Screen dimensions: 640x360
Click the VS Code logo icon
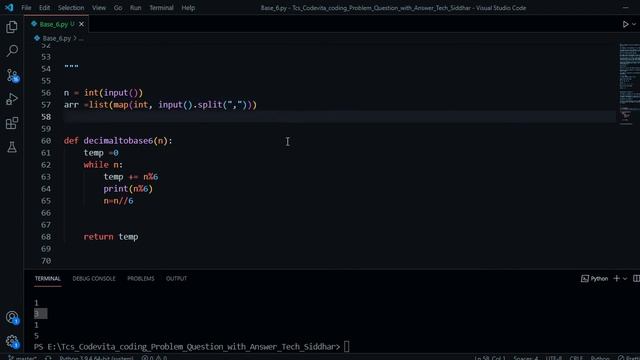[9, 7]
